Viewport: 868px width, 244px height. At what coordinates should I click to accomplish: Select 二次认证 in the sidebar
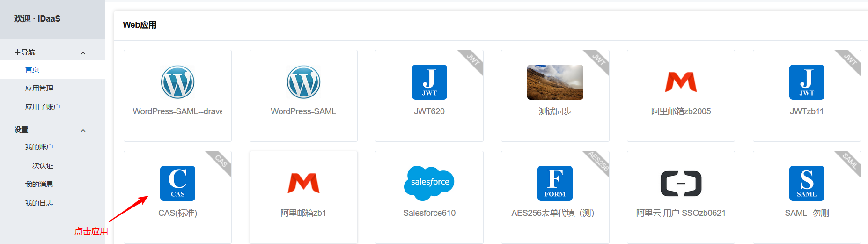pos(39,165)
